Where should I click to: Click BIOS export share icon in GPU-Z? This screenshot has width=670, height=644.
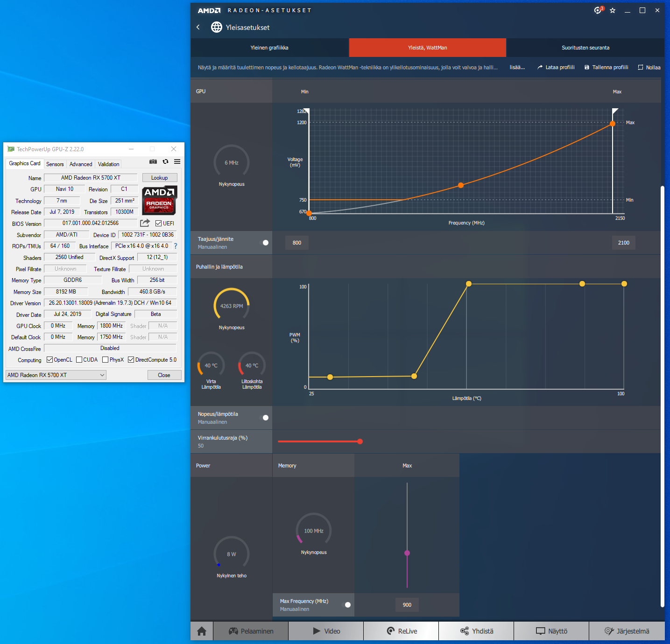point(145,223)
